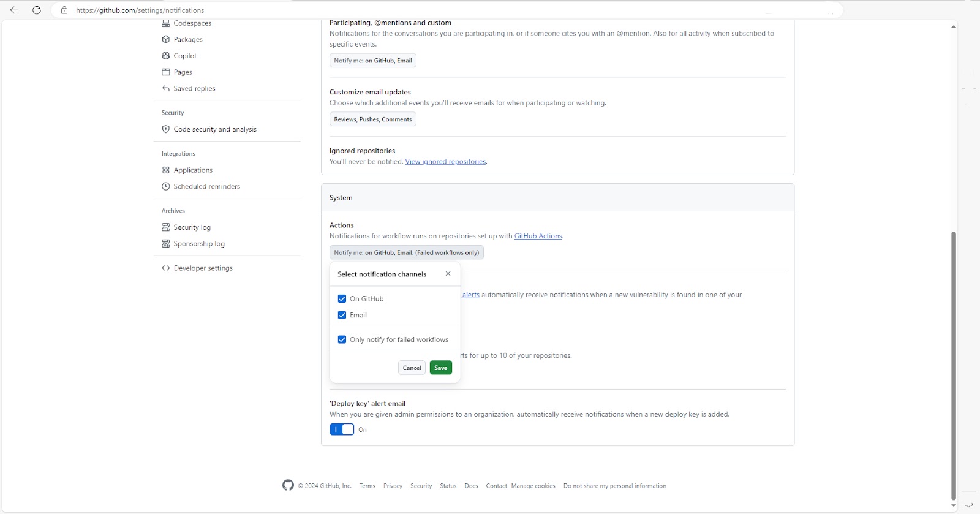The image size is (980, 514).
Task: Click the Pages icon in sidebar
Action: (165, 72)
